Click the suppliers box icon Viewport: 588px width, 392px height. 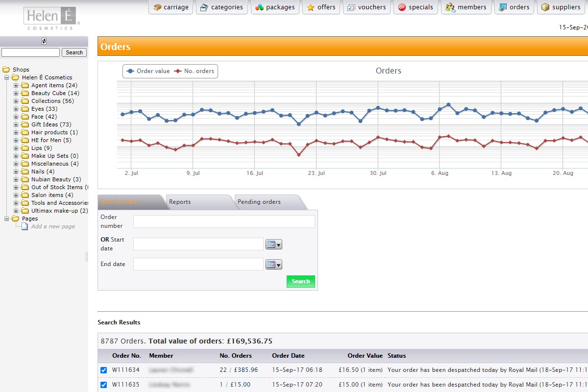(545, 7)
